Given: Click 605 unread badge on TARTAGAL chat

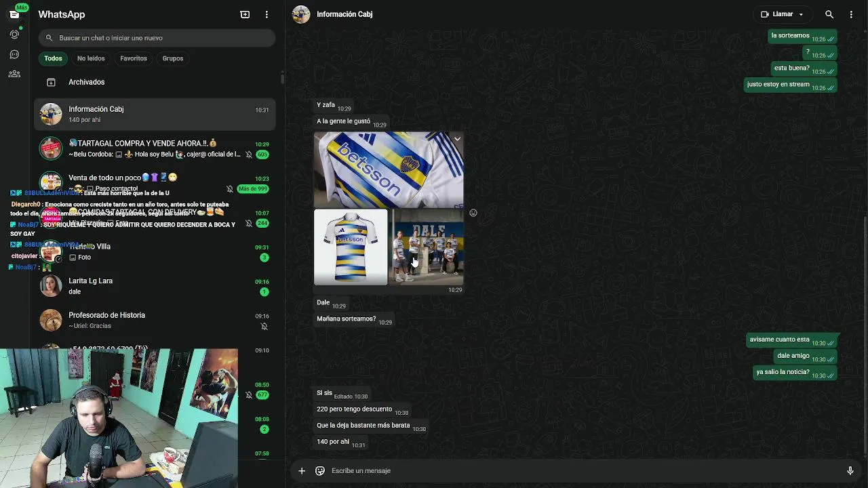Looking at the screenshot, I should [x=262, y=155].
